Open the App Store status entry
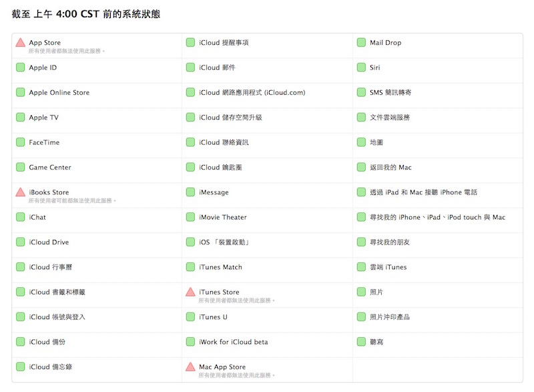534x392 pixels. [97, 45]
